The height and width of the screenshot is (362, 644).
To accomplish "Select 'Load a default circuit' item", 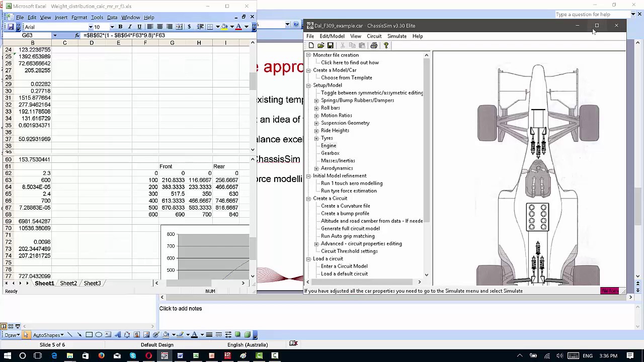I will click(344, 274).
